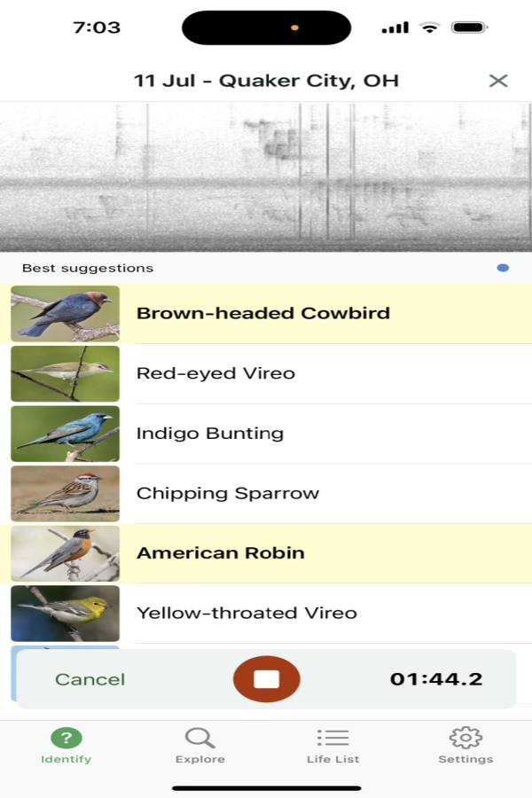Switch to the Explore tab
532x798 pixels.
click(199, 745)
